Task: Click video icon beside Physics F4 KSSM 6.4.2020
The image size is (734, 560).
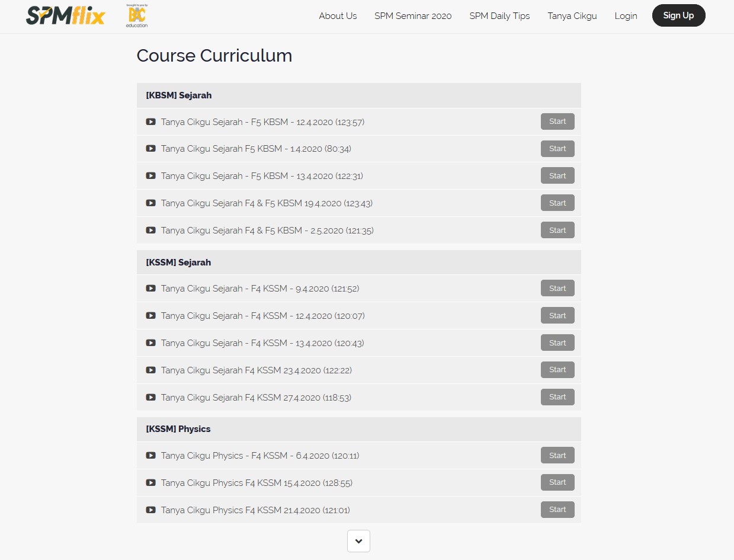Action: tap(151, 456)
